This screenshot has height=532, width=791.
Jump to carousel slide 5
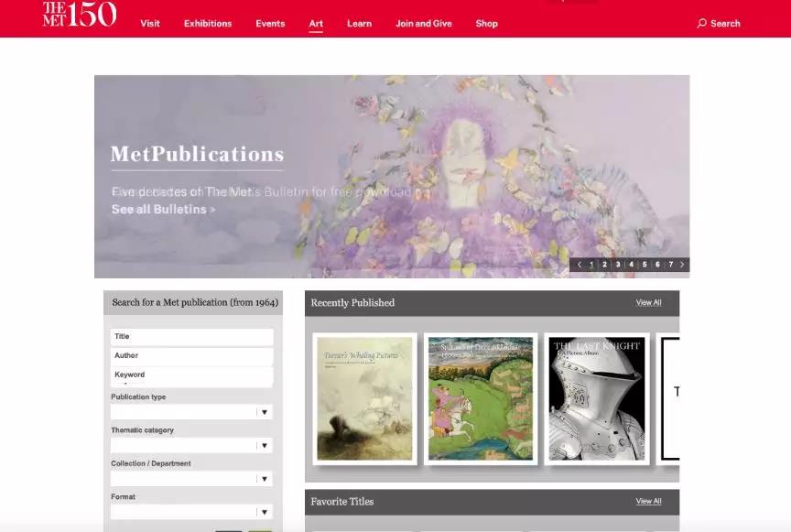645,265
